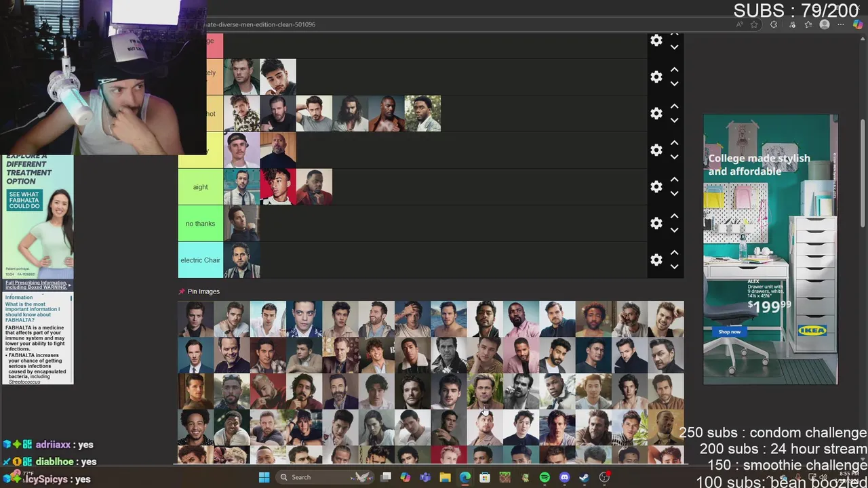Screen dimensions: 868x488
Task: Move the aight tier row down
Action: pyautogui.click(x=674, y=194)
